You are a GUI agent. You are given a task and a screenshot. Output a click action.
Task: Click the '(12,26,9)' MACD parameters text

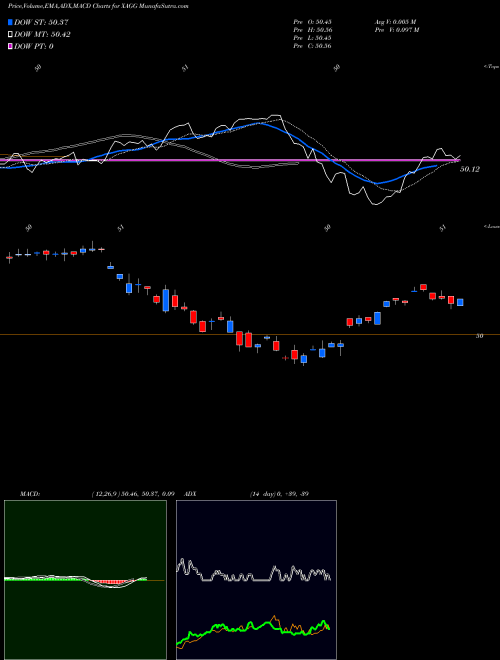[104, 494]
